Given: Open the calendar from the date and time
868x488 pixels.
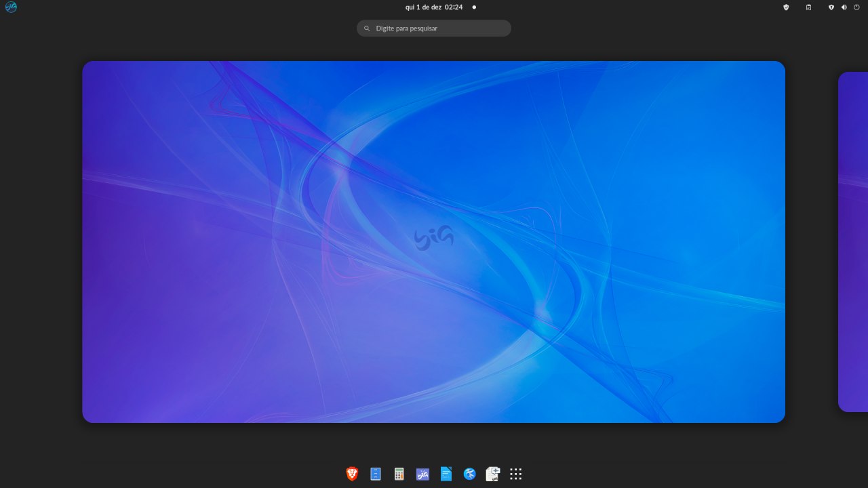Looking at the screenshot, I should coord(433,7).
